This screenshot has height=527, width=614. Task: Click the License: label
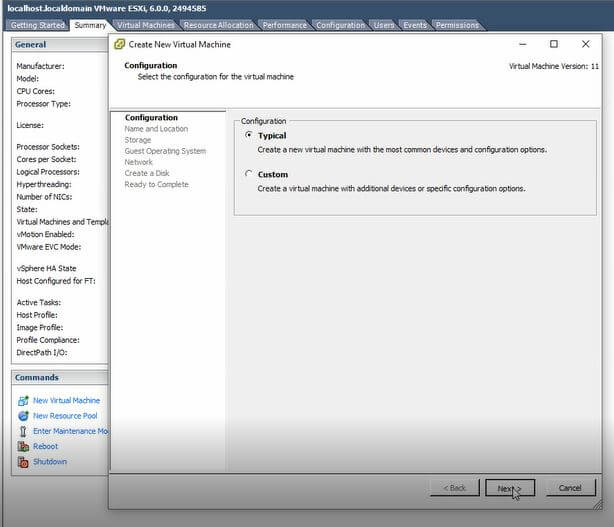point(30,125)
